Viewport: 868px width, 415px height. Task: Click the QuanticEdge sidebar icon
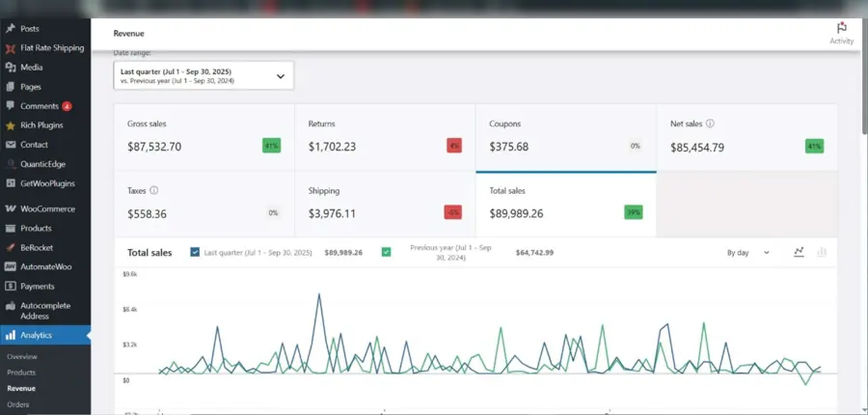[10, 164]
